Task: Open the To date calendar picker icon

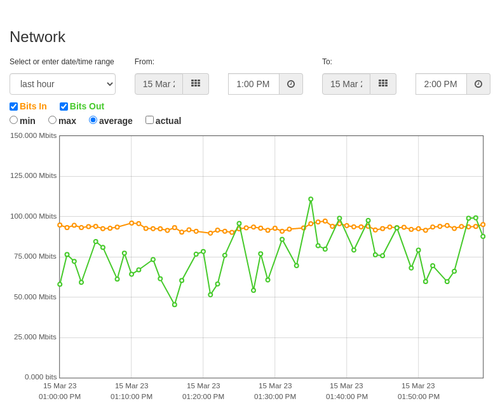Action: click(x=383, y=84)
